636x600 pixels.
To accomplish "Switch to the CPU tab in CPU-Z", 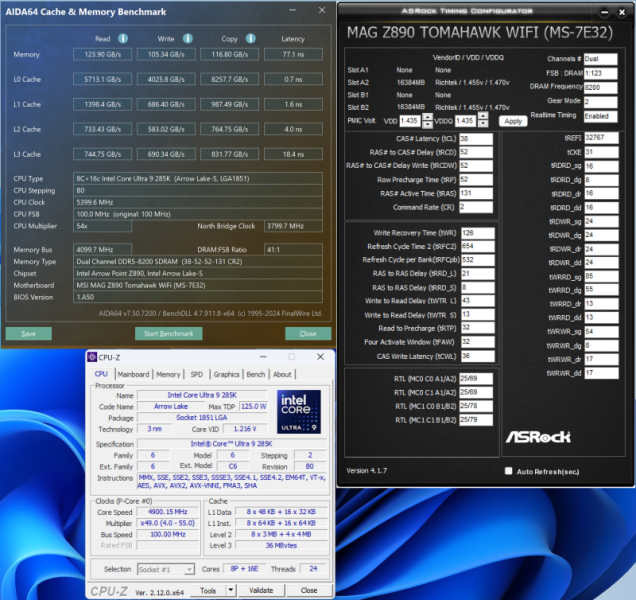I will click(101, 374).
